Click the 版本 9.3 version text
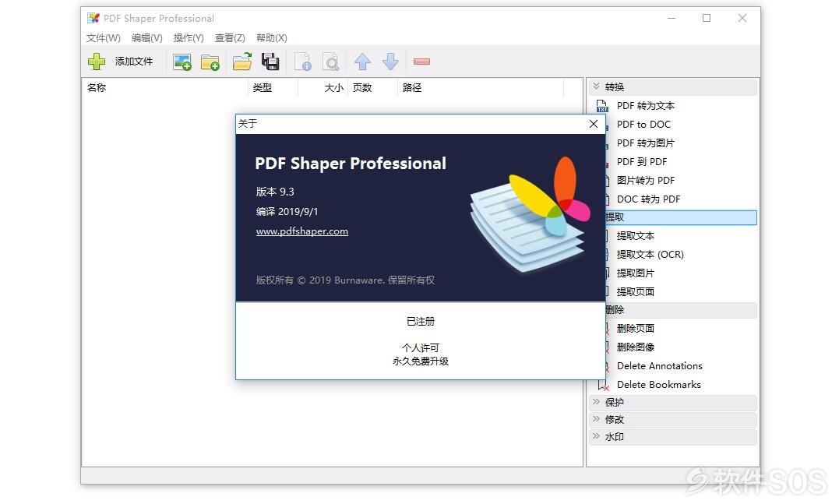Screen dimensions: 839x504 pos(275,192)
